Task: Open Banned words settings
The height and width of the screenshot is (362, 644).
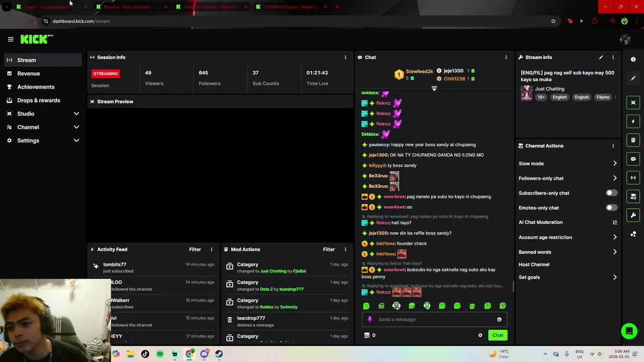Action: [x=568, y=252]
